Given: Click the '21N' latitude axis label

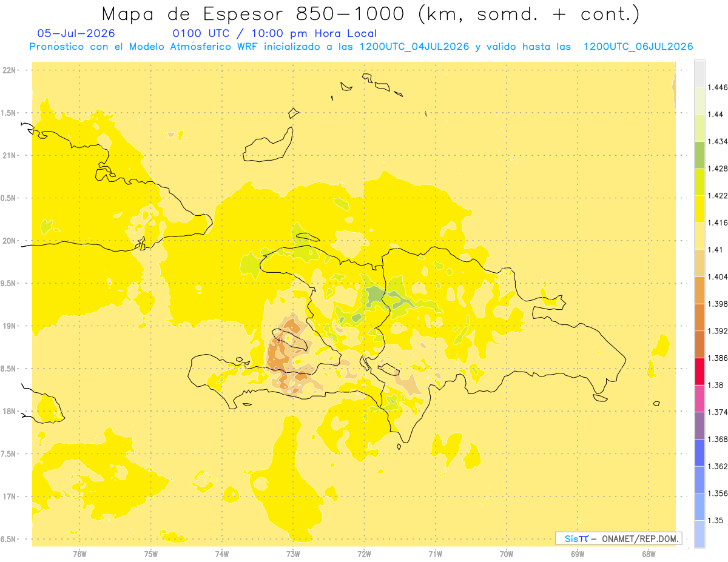Looking at the screenshot, I should [9, 156].
